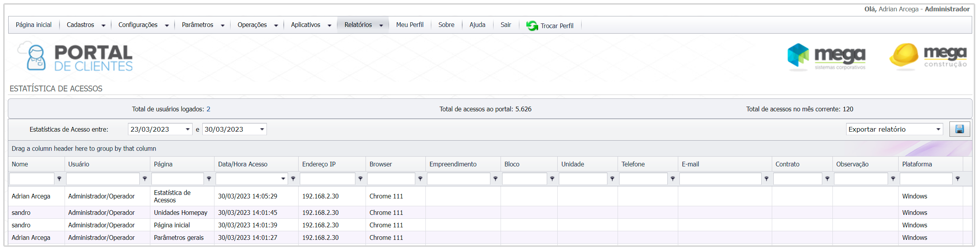Click the Sair link
Screen dimensions: 980x250
point(506,25)
